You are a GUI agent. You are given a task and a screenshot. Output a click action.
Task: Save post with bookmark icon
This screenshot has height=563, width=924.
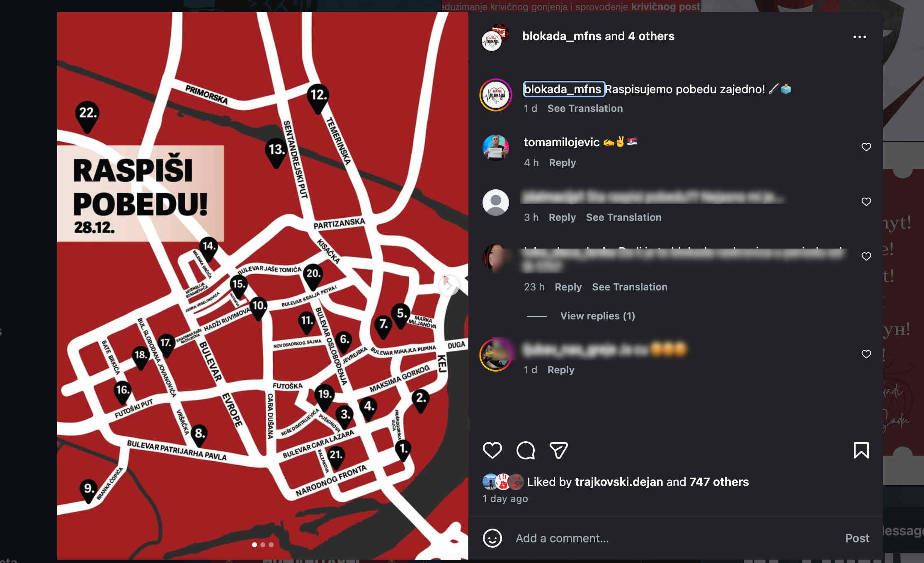click(861, 450)
